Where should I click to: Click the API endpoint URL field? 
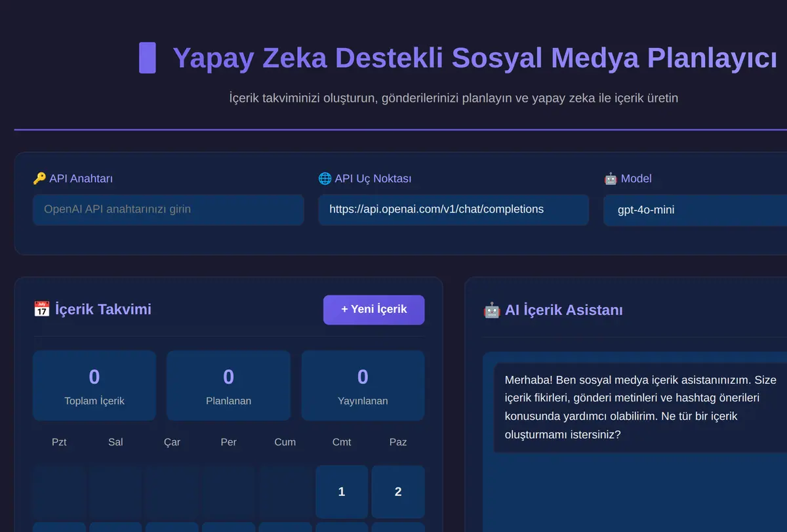(453, 210)
